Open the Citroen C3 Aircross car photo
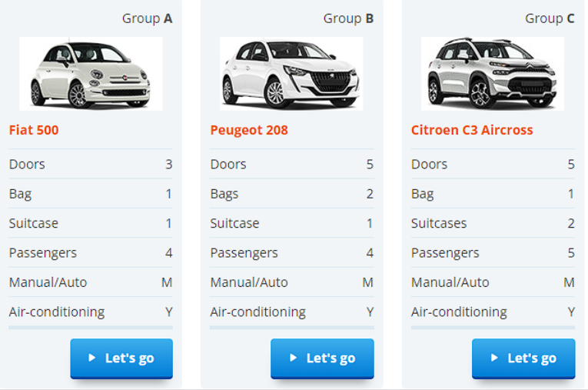This screenshot has height=390, width=588. coord(493,74)
